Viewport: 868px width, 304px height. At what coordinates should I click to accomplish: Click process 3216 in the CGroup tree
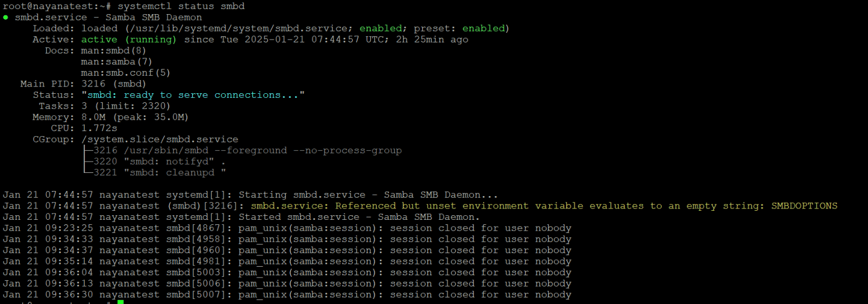pos(242,151)
